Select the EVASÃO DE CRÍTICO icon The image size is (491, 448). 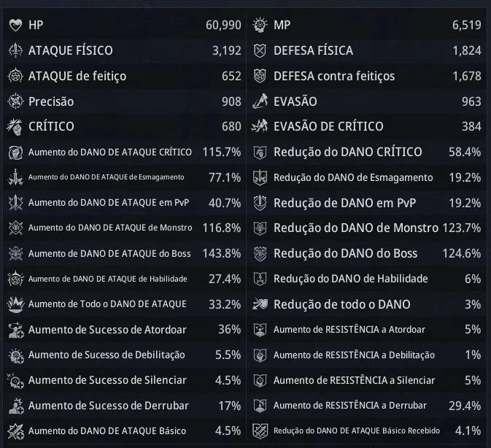point(260,126)
